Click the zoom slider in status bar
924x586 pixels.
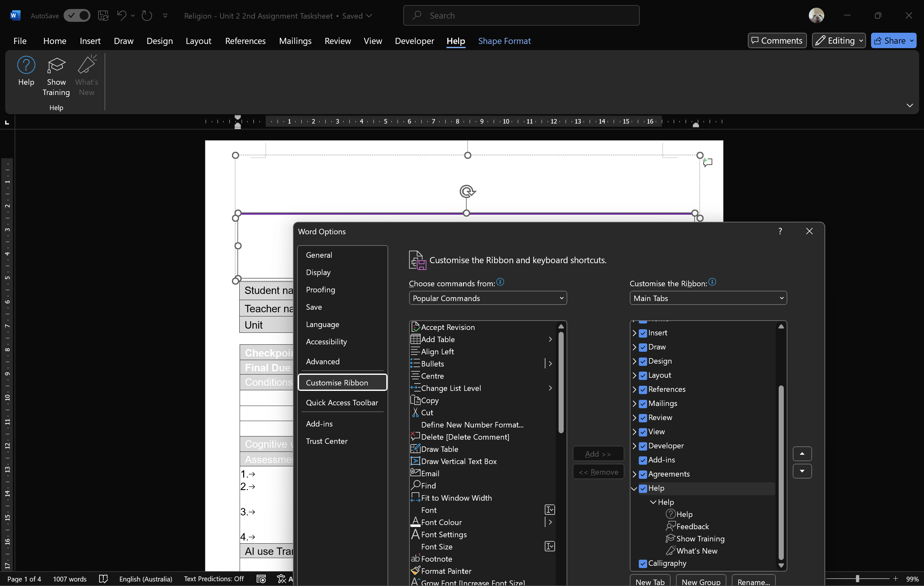pyautogui.click(x=857, y=579)
